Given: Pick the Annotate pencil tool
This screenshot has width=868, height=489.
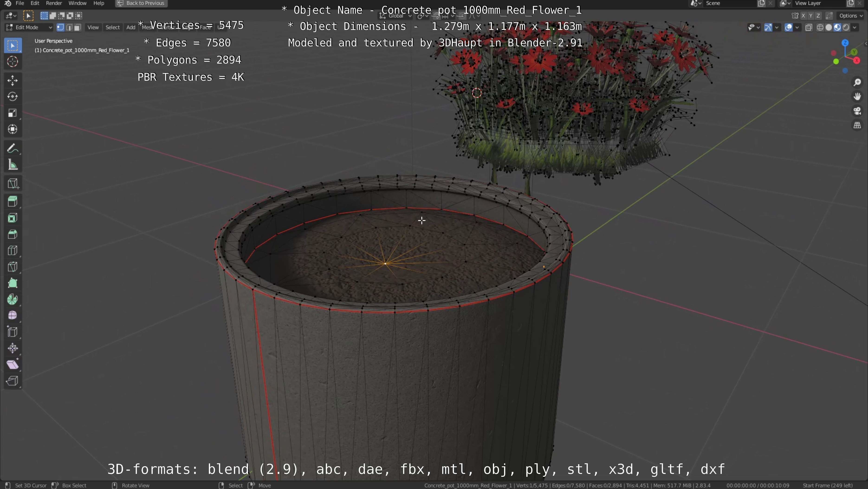Looking at the screenshot, I should (13, 148).
